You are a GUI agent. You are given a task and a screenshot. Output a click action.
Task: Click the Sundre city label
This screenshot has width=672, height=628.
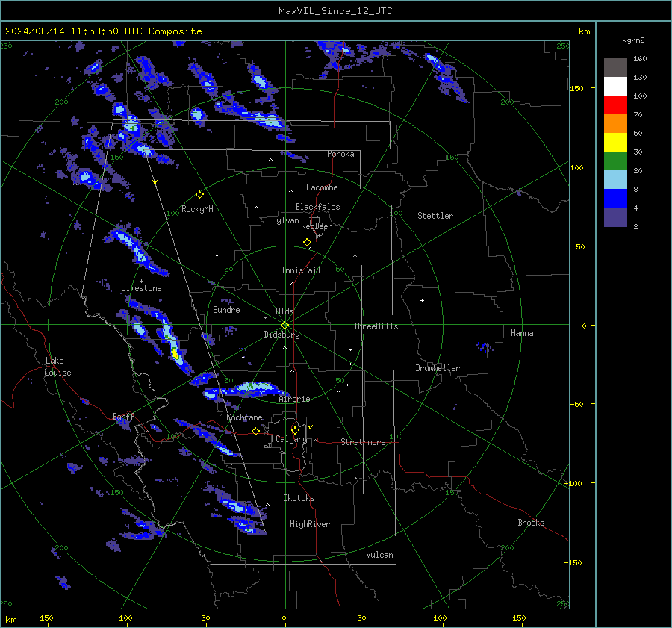(226, 309)
